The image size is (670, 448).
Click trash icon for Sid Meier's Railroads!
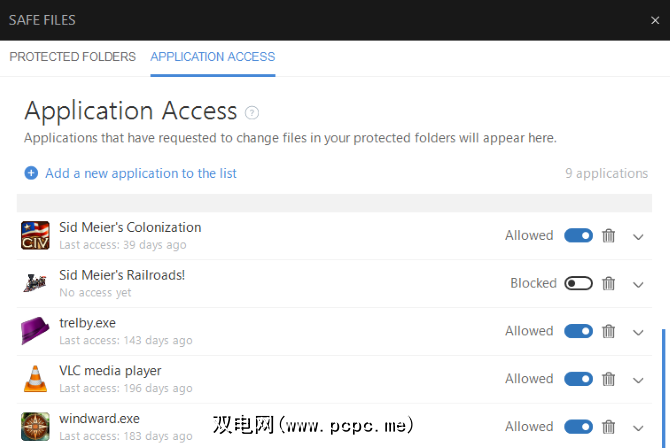608,284
